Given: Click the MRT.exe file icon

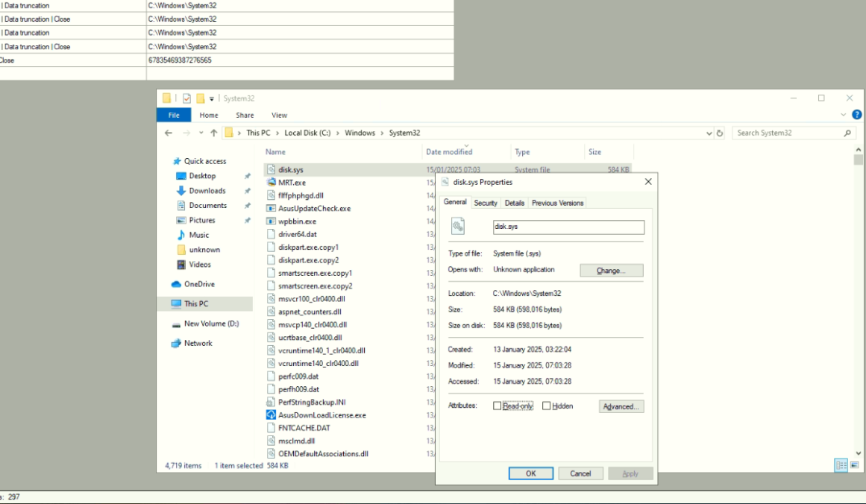Looking at the screenshot, I should point(271,182).
